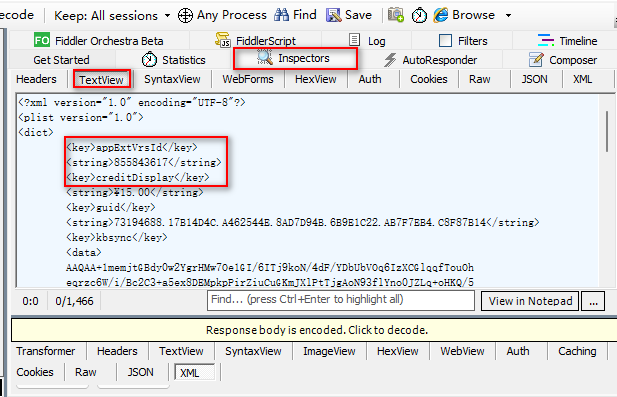Click the 0:0 cursor position indicator
This screenshot has width=617, height=397.
[30, 301]
